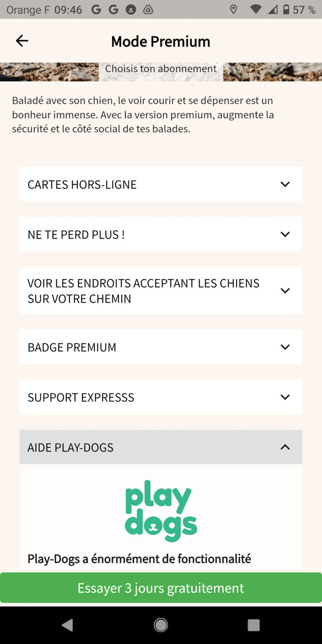Tap the Wi-Fi signal status icon
Screen dimensions: 322x644
pos(256,10)
